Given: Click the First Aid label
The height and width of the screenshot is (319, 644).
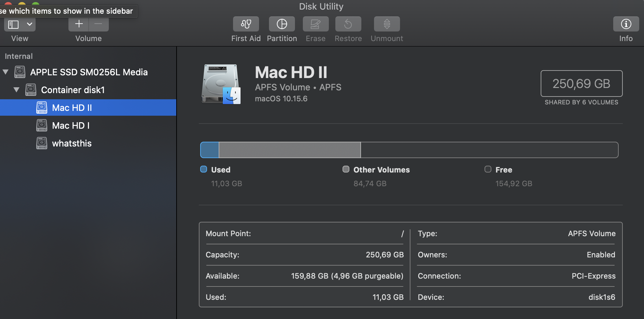Looking at the screenshot, I should tap(246, 38).
